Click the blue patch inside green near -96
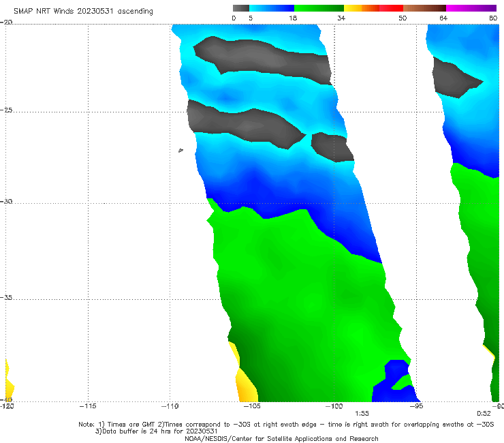The image size is (504, 443). point(394,381)
